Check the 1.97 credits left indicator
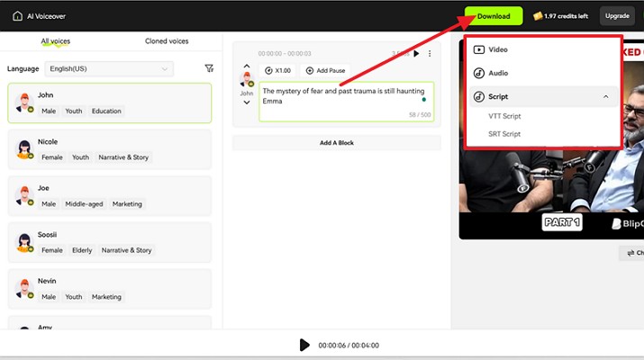This screenshot has height=360, width=644. tap(560, 16)
